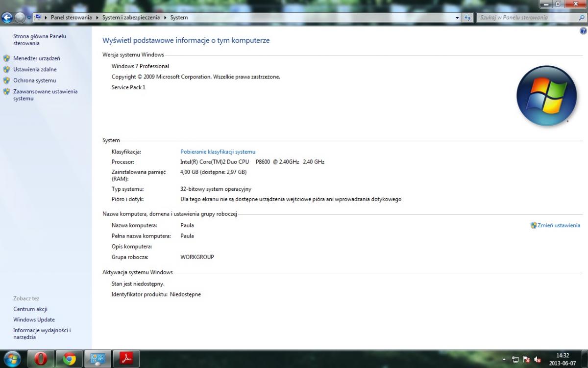Screen dimensions: 588x368
Task: Click the greyed Forward navigation button
Action: pos(20,18)
